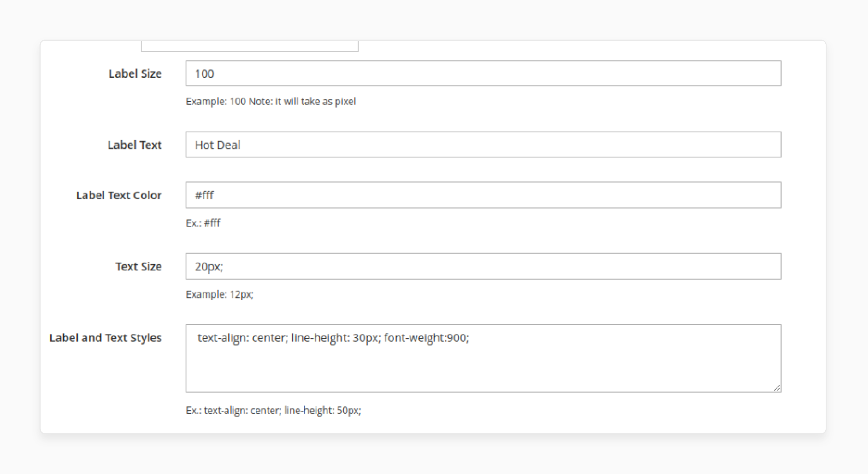Click the 'Label Text' field label
The height and width of the screenshot is (474, 868).
point(134,145)
